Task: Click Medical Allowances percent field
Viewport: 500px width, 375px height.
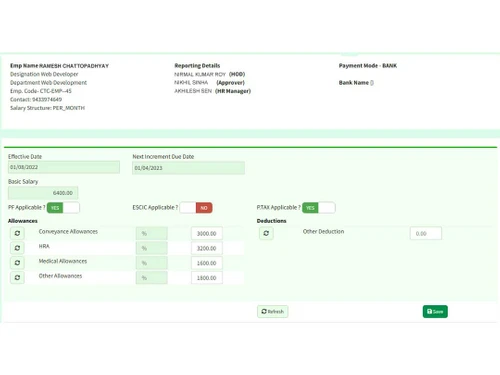Action: pyautogui.click(x=152, y=263)
